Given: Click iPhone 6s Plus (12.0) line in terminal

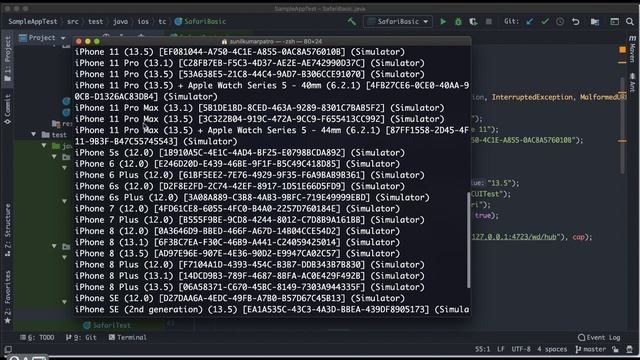Looking at the screenshot, I should 252,198.
